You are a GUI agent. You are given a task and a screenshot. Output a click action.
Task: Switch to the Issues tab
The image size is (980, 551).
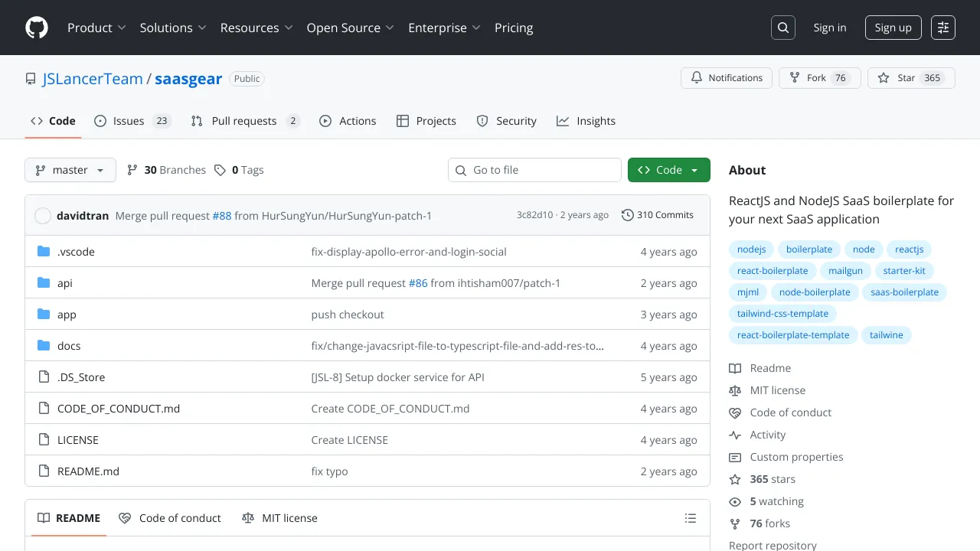click(x=132, y=121)
